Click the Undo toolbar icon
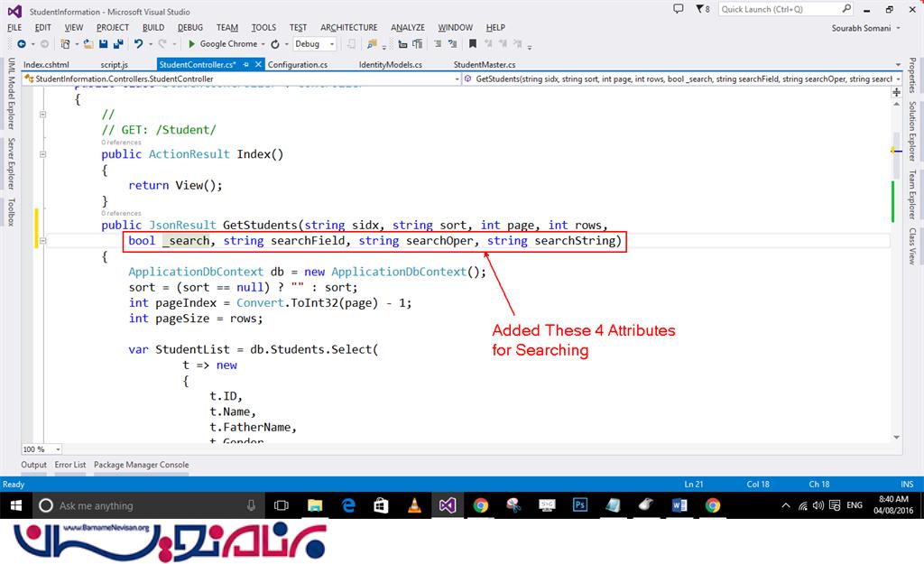 tap(138, 43)
